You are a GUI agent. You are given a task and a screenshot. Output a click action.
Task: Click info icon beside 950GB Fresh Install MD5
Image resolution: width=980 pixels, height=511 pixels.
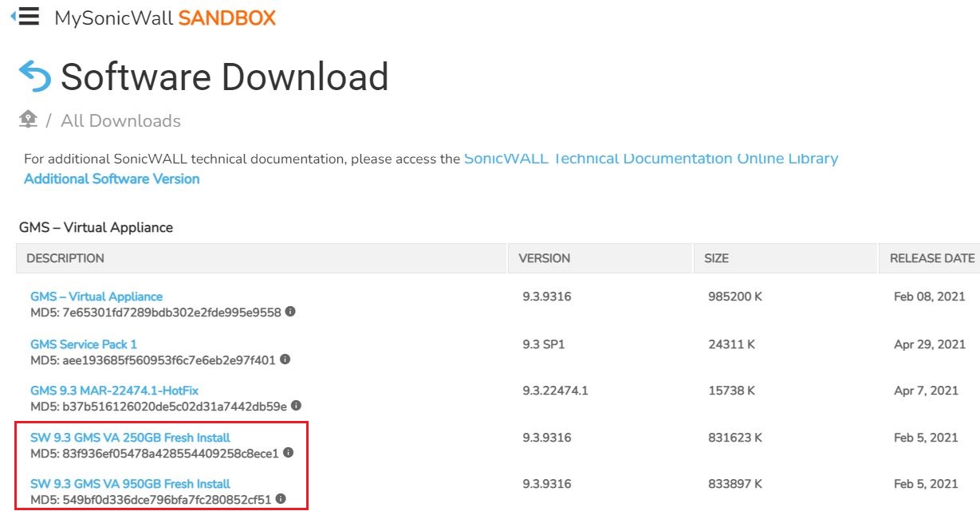pos(281,499)
